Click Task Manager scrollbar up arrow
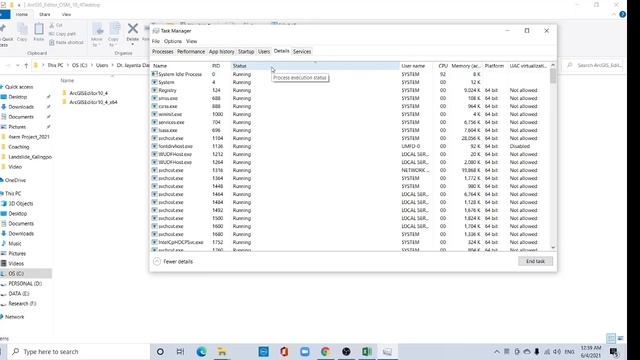 click(x=553, y=65)
